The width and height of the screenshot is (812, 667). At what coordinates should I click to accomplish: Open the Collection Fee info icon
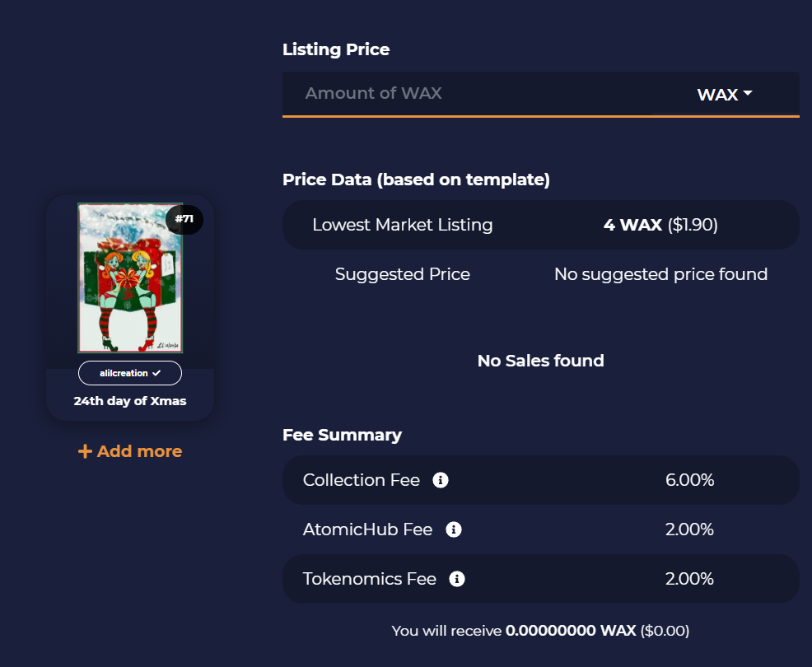(441, 480)
